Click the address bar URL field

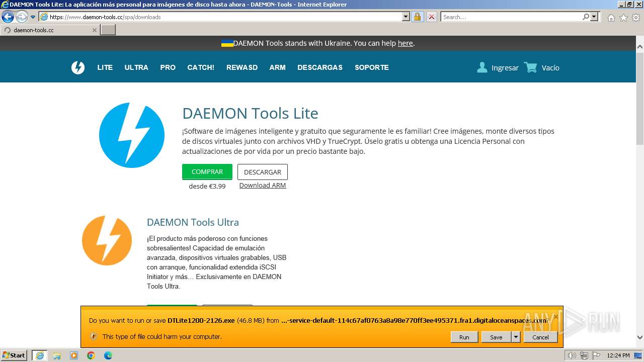(220, 17)
